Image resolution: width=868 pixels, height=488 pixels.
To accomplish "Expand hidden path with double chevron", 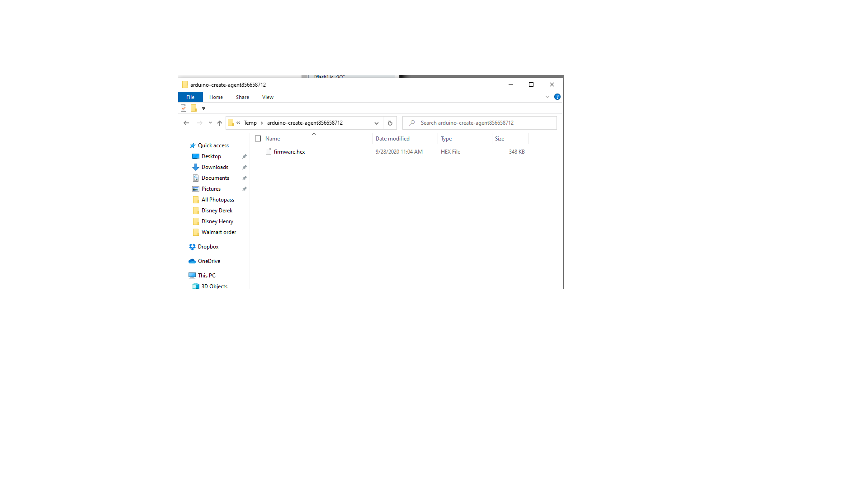I will click(238, 123).
